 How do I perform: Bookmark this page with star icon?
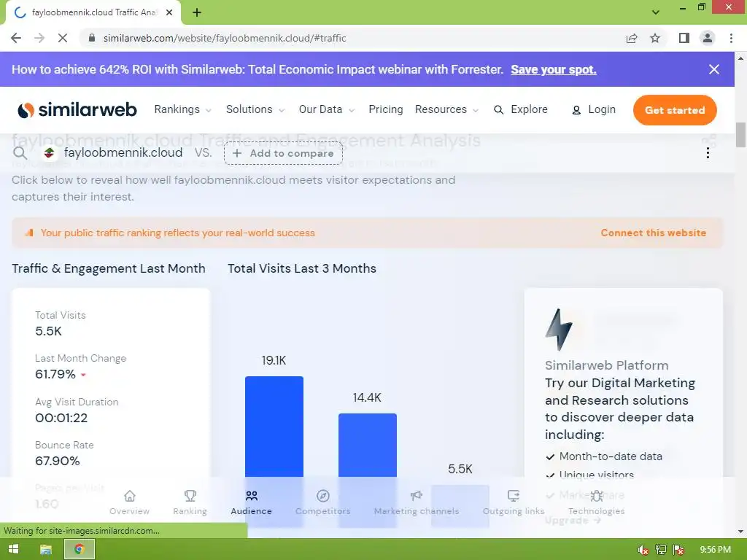point(655,38)
